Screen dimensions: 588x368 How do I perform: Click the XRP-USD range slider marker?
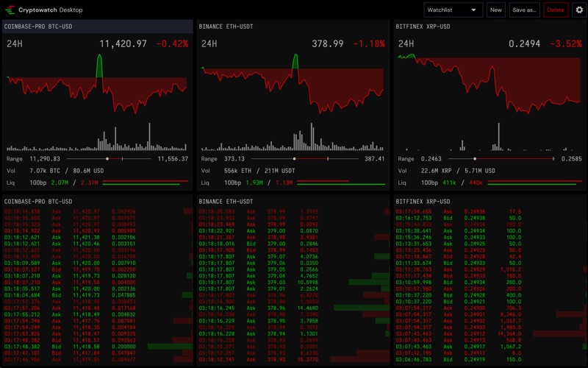click(x=475, y=159)
